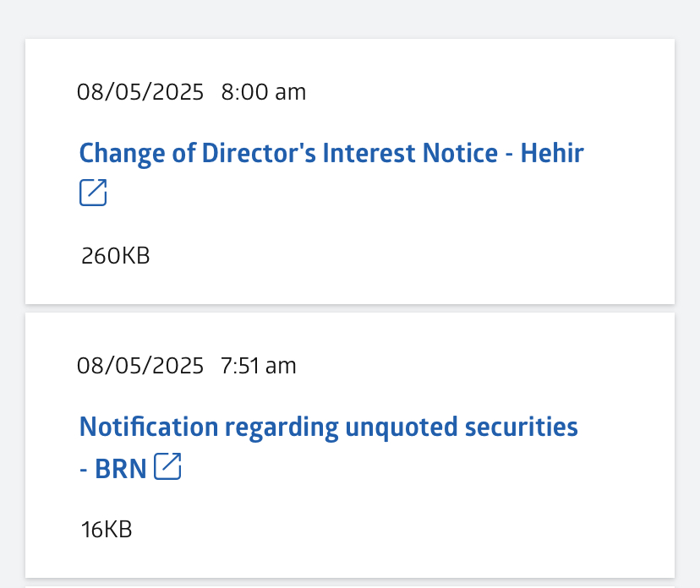Click the word "Hehir" in the first title
Screen dimensions: 700x588
coord(552,153)
